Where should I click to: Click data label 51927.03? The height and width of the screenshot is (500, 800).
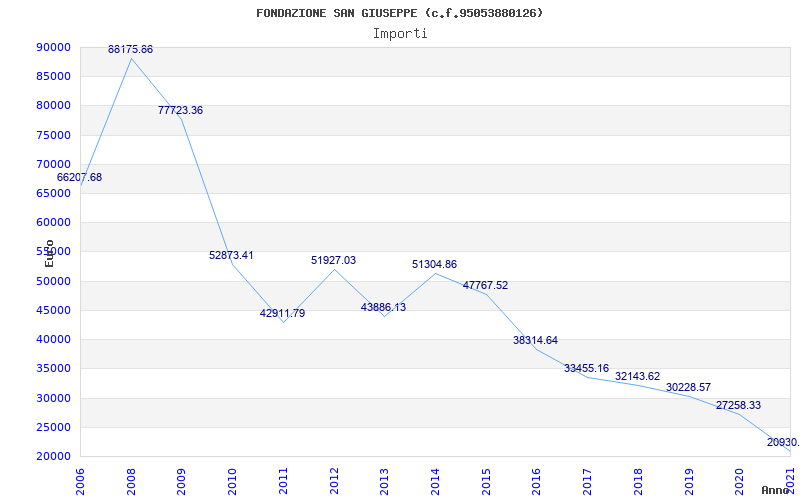[333, 260]
